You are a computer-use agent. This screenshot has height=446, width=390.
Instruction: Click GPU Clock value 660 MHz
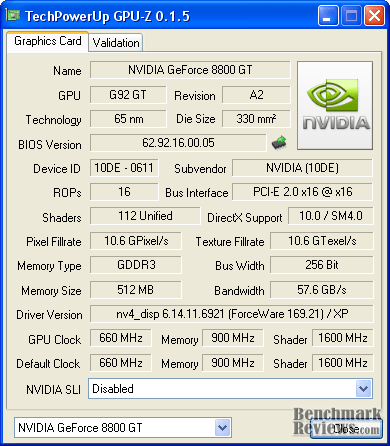(x=121, y=338)
